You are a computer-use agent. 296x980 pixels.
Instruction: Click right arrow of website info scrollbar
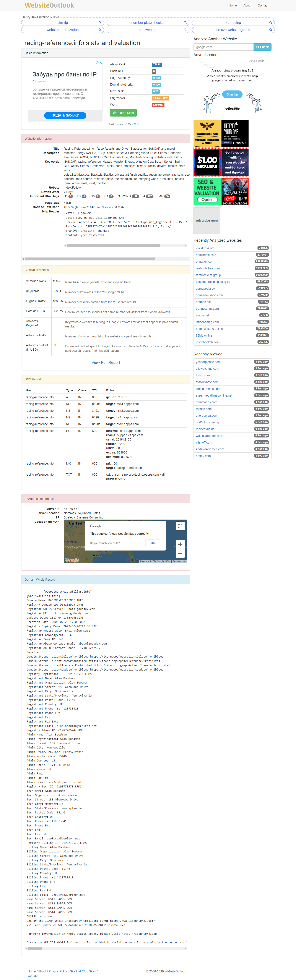pos(188,259)
